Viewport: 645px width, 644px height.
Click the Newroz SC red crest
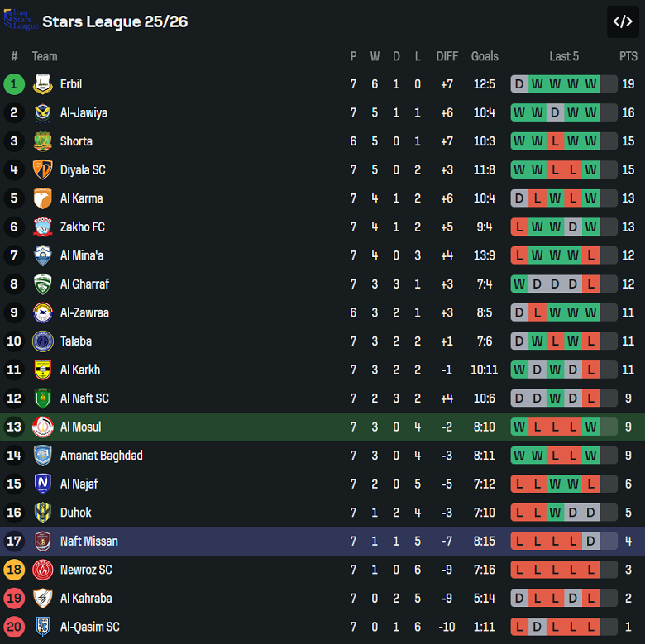coord(42,570)
